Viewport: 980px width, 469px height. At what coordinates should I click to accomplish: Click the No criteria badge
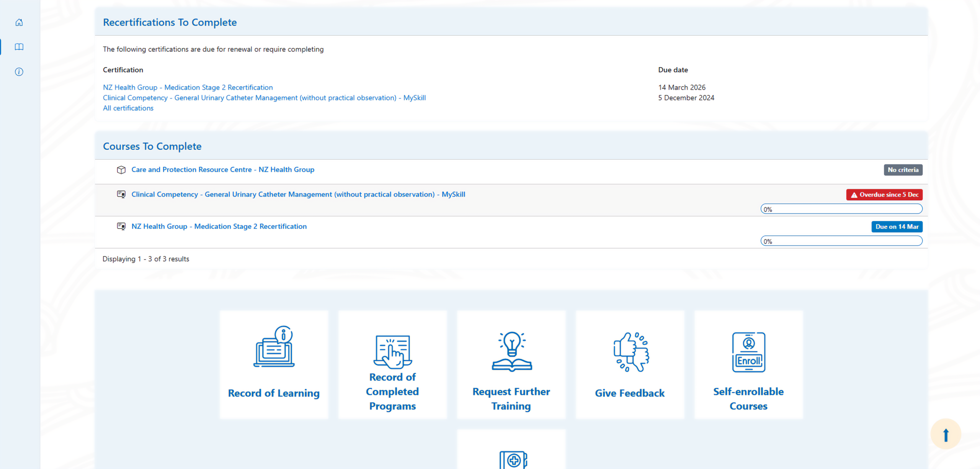click(x=903, y=170)
